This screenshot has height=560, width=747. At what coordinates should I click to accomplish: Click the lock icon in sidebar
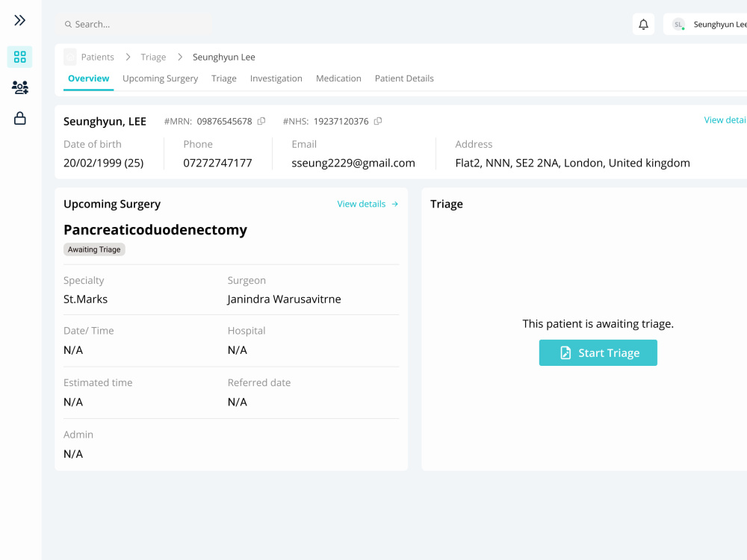pos(19,118)
